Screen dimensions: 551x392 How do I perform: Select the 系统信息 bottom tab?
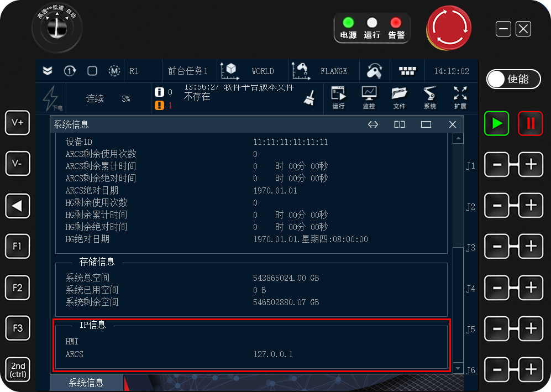[86, 383]
